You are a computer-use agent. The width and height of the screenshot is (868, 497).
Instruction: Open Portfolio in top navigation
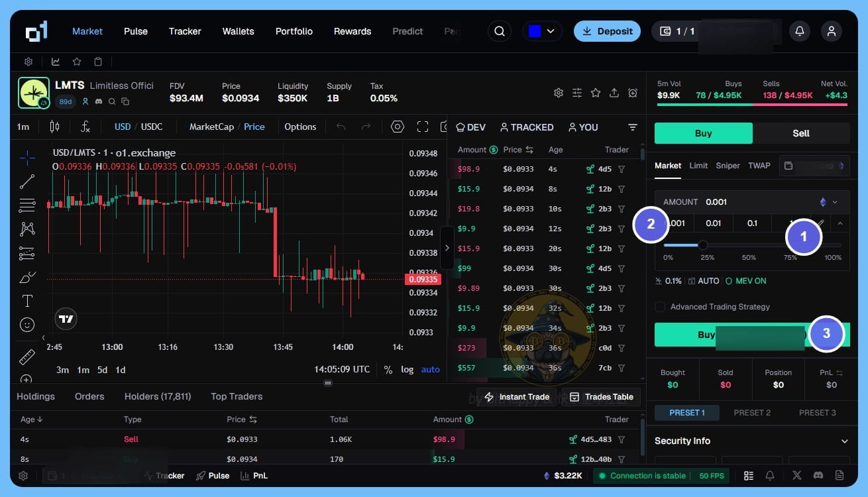point(295,31)
